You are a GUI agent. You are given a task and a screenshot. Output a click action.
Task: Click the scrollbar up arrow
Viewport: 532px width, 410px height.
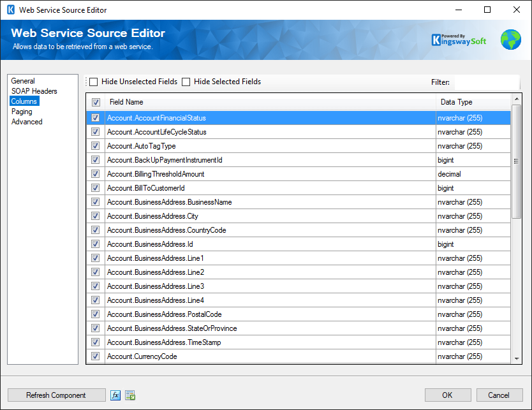coord(517,99)
